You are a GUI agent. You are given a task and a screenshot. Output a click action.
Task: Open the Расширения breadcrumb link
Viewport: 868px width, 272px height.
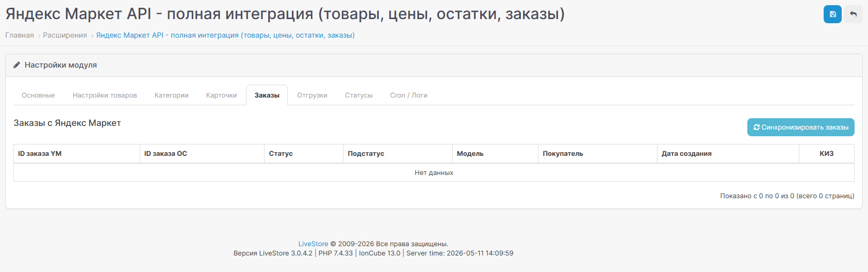point(65,35)
